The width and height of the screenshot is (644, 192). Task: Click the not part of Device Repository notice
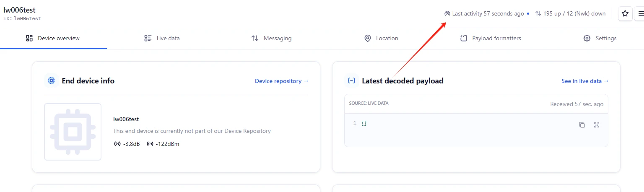click(192, 131)
